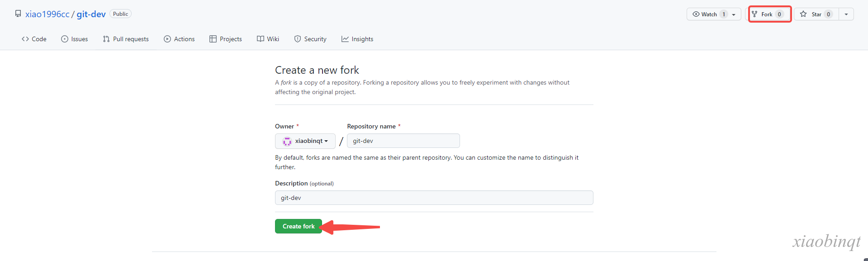
Task: Open the Owner xiaobinqt dropdown
Action: tap(305, 141)
